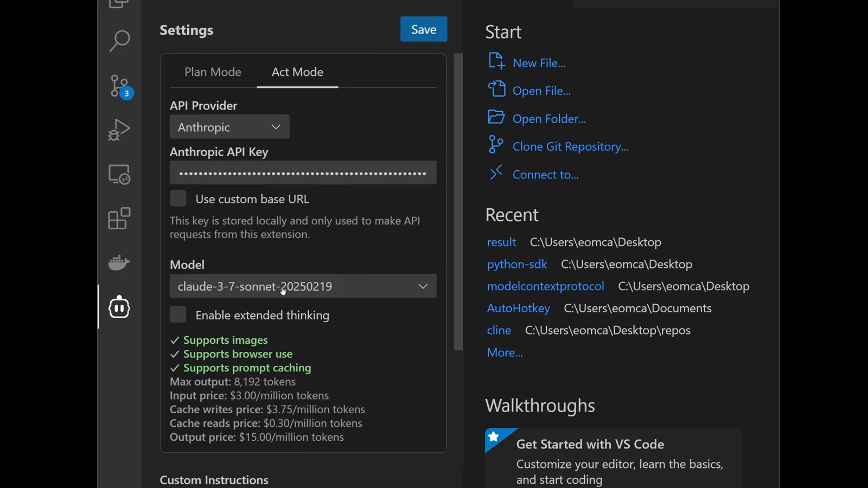Enable the extended thinking checkbox
This screenshot has width=868, height=488.
click(178, 314)
